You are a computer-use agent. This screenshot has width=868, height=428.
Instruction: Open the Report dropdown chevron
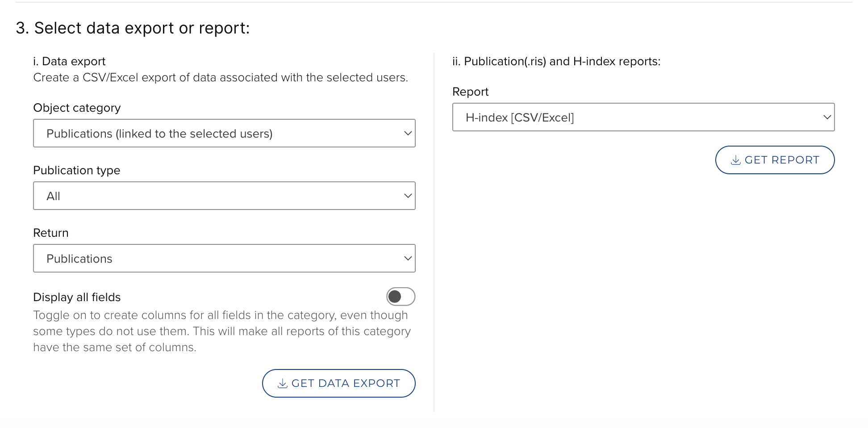tap(826, 117)
